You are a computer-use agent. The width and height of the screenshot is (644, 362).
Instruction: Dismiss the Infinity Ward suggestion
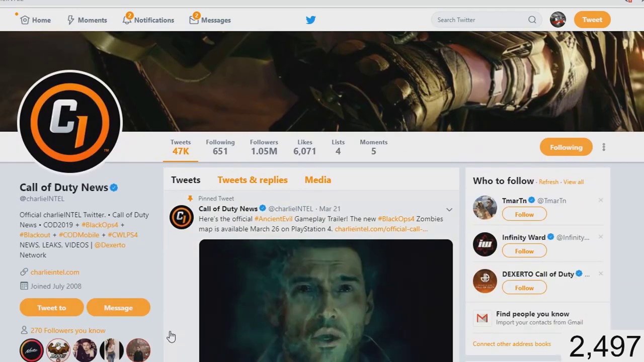pyautogui.click(x=601, y=237)
